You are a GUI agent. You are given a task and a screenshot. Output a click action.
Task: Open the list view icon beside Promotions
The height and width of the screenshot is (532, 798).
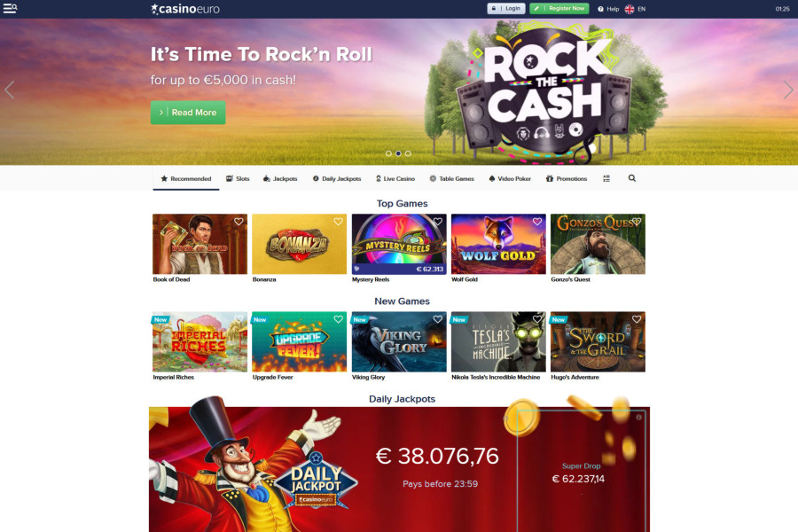pos(606,178)
